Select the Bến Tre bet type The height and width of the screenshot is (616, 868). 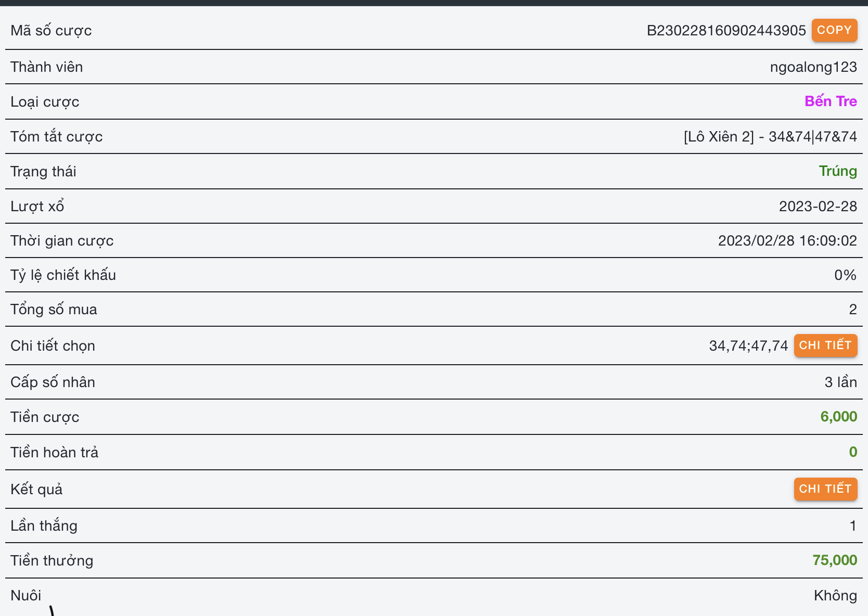tap(831, 101)
